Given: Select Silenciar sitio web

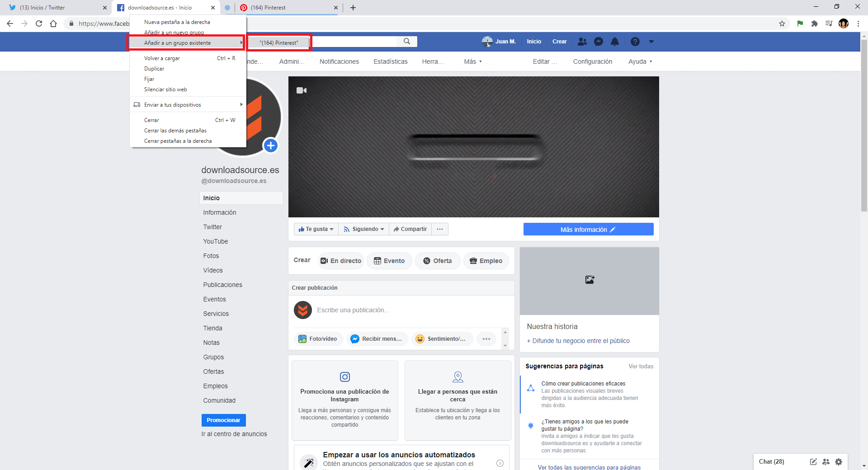Looking at the screenshot, I should tap(188, 89).
